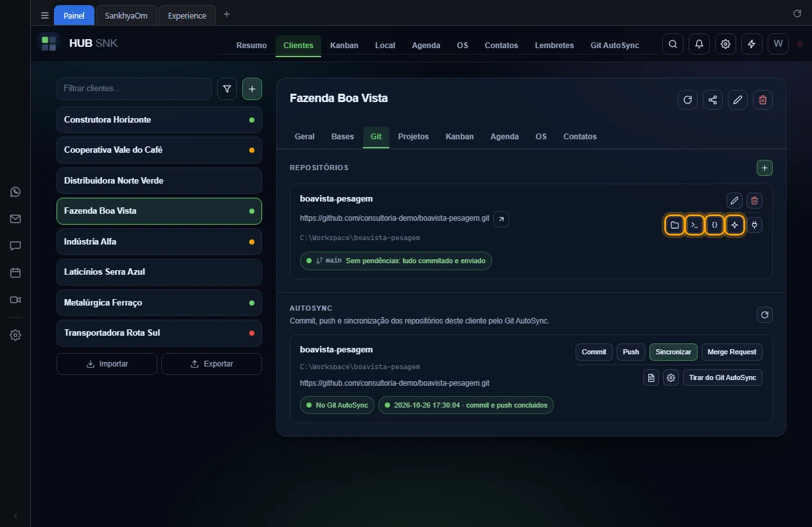Viewport: 812px width, 527px height.
Task: Click the Exportar button
Action: coord(211,364)
